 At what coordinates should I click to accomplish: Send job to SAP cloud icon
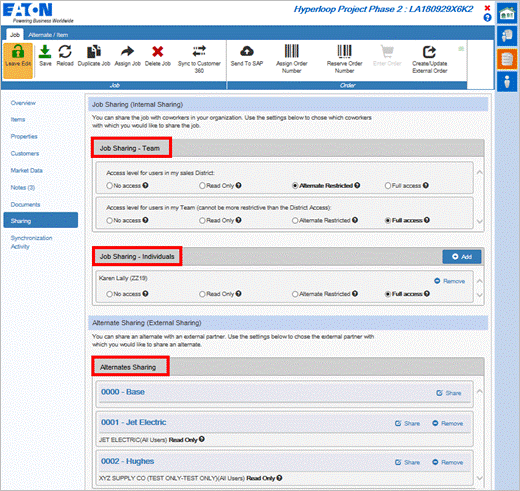pos(247,51)
